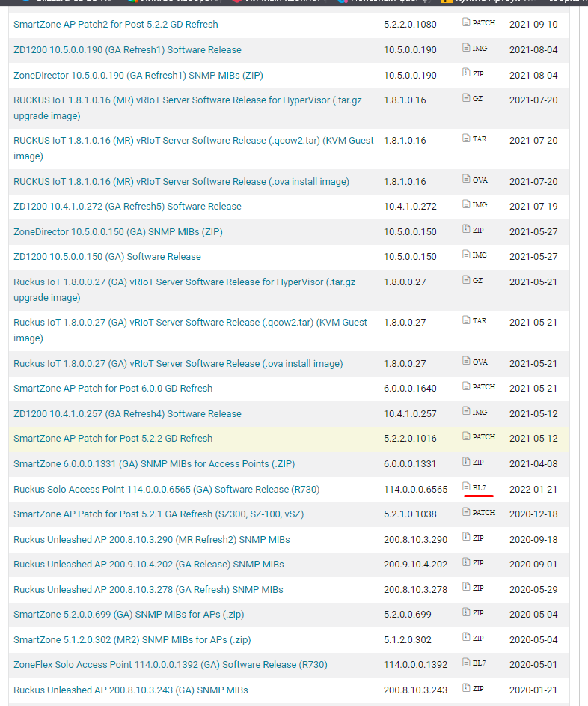The width and height of the screenshot is (588, 706).
Task: Click OVA file icon in 1.8.0.0.27 row
Action: (466, 361)
